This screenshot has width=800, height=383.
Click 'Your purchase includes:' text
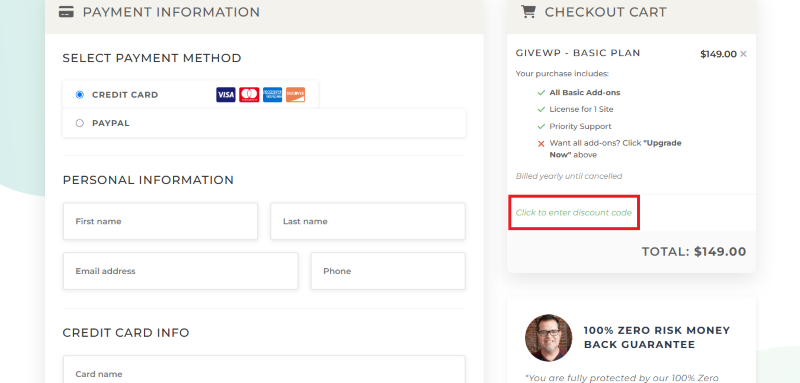click(562, 74)
